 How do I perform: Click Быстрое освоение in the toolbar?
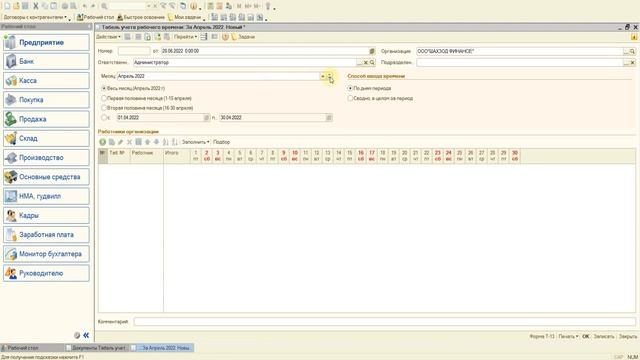(141, 18)
